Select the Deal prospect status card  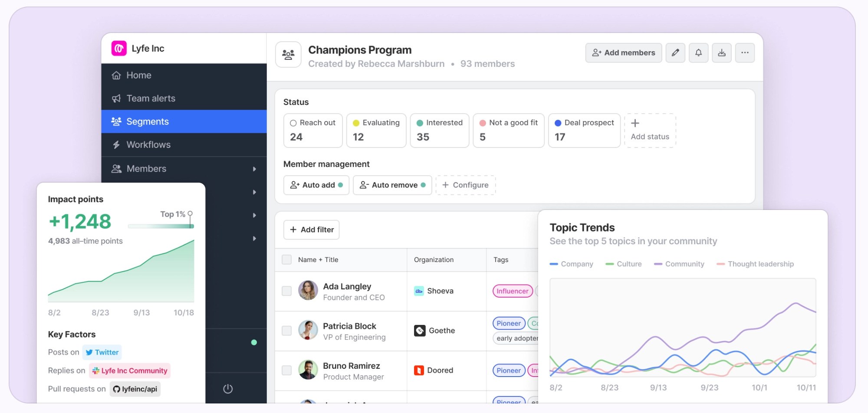click(x=585, y=131)
